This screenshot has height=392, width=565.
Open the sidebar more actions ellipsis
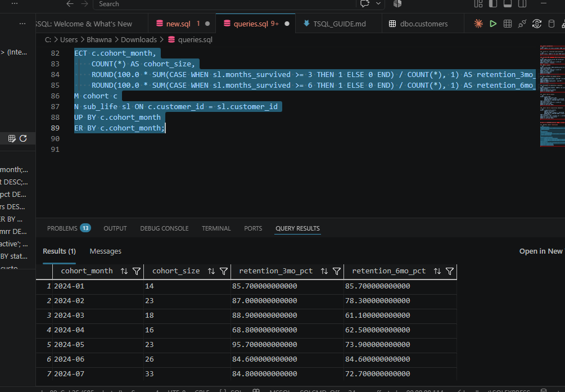point(22,24)
